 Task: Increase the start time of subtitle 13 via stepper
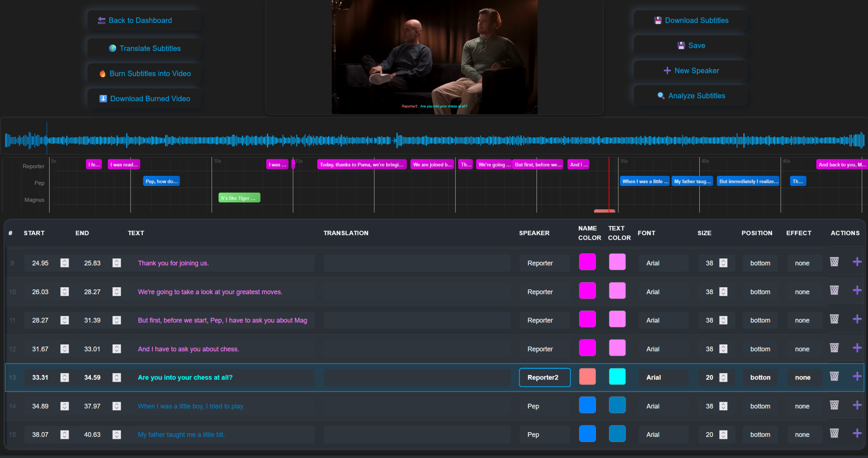tap(65, 375)
